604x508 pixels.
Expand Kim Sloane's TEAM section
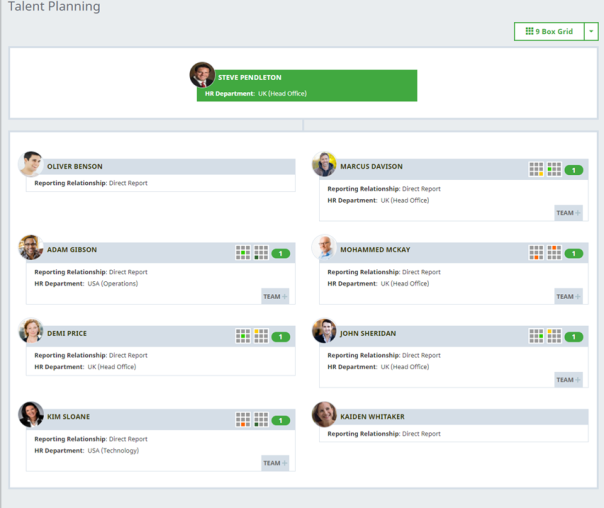[x=275, y=463]
